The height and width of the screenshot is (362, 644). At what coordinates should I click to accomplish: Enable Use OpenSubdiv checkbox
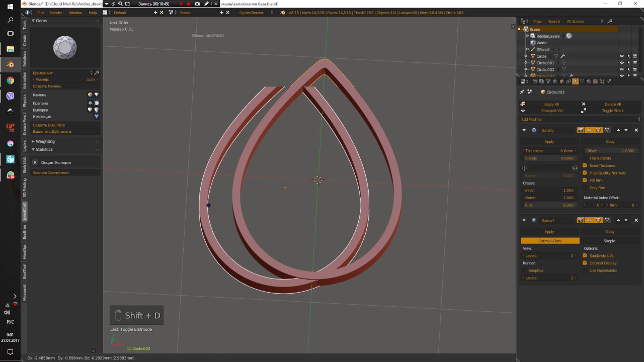(x=585, y=270)
